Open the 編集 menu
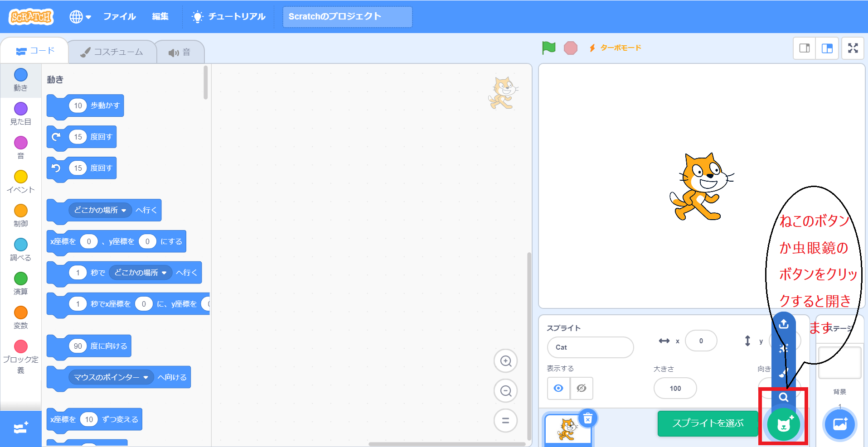The image size is (868, 447). (x=160, y=17)
